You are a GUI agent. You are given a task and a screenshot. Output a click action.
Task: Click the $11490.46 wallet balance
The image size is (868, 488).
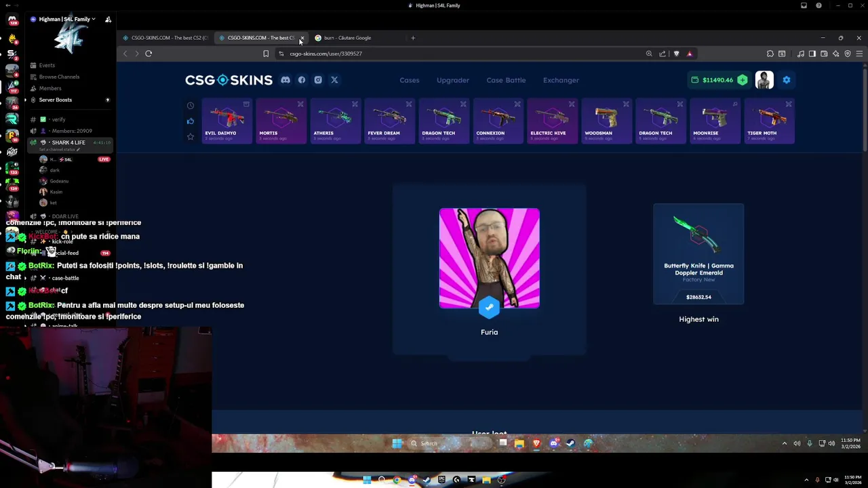pos(717,80)
